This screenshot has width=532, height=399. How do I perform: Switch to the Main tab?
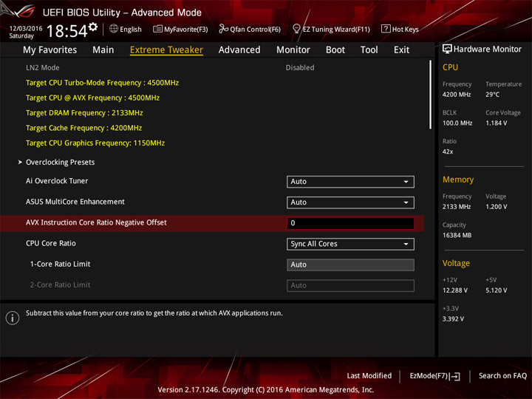point(103,50)
